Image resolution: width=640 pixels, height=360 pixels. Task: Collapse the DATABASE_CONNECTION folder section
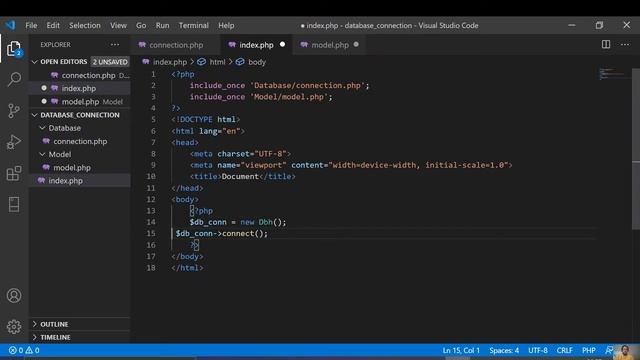tap(80, 115)
